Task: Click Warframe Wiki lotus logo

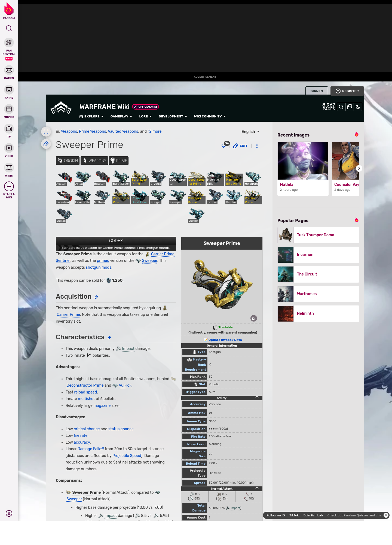Action: pyautogui.click(x=61, y=108)
